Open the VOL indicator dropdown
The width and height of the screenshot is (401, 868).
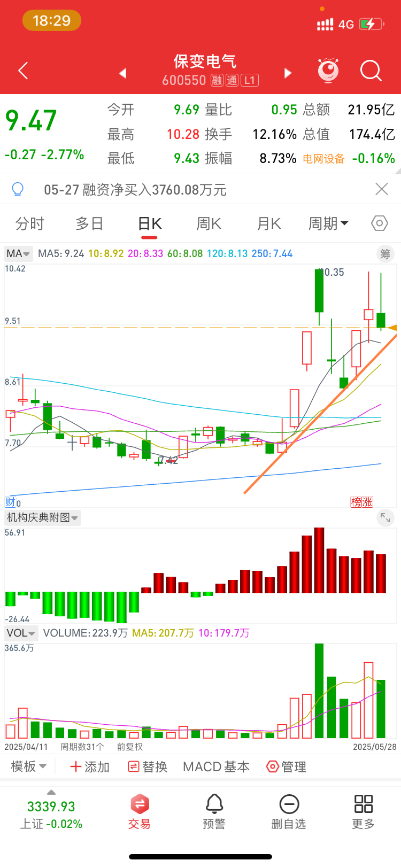[21, 633]
